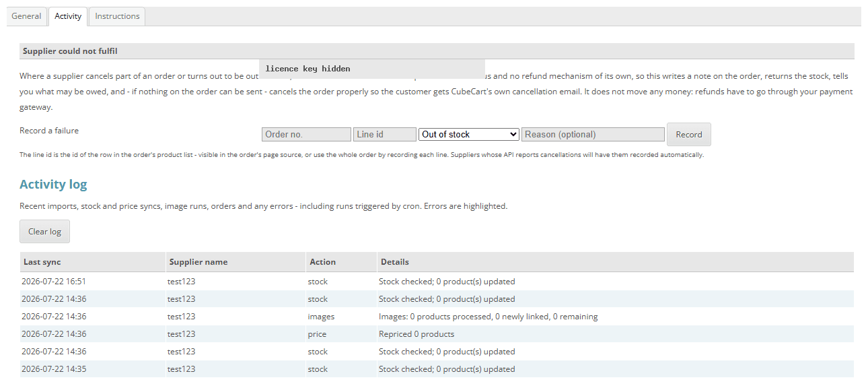The image size is (868, 384).
Task: Click the Order no. input field
Action: click(306, 135)
